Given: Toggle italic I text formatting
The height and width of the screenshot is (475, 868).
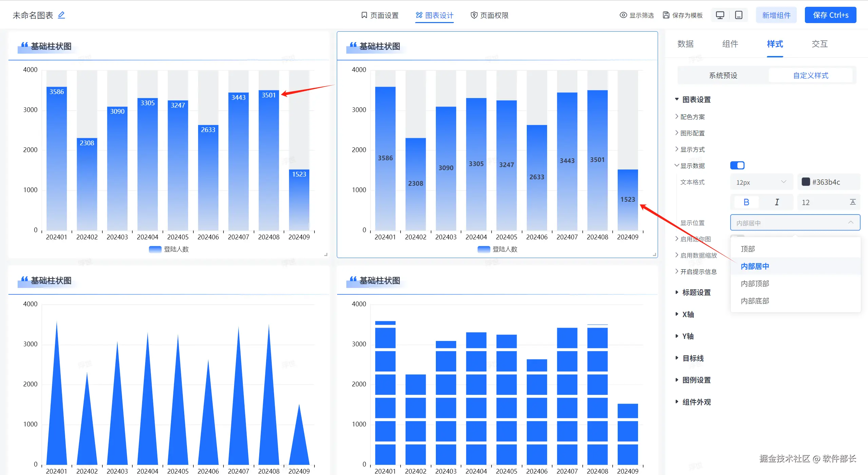Looking at the screenshot, I should click(x=777, y=202).
